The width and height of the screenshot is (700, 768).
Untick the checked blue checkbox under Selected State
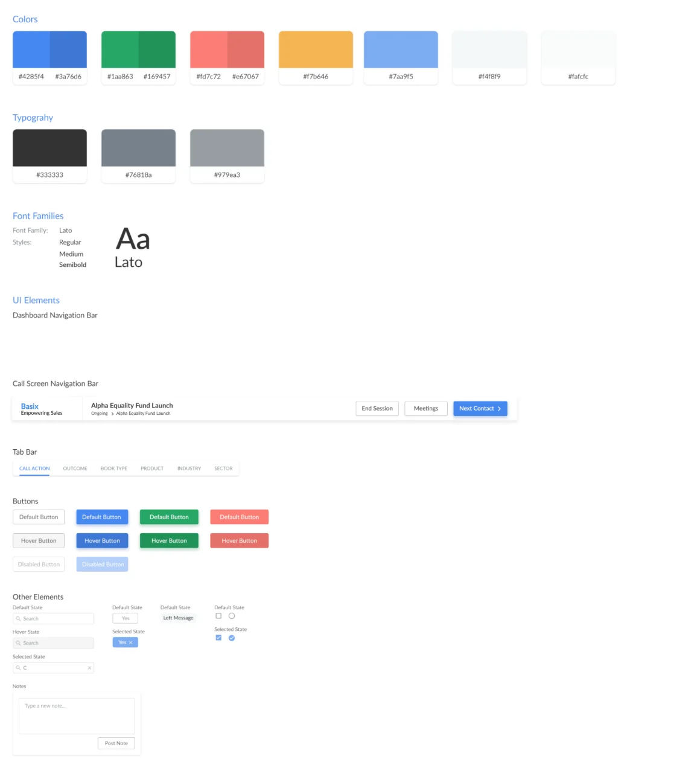pyautogui.click(x=218, y=638)
